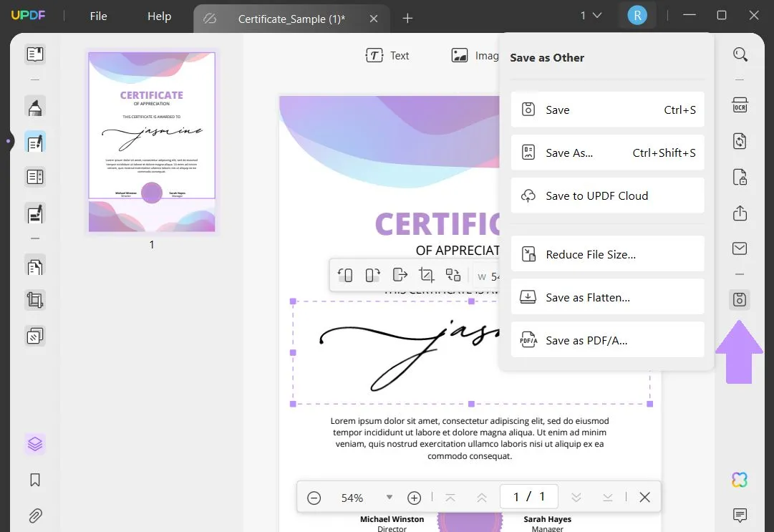Jump to the last page

(608, 498)
